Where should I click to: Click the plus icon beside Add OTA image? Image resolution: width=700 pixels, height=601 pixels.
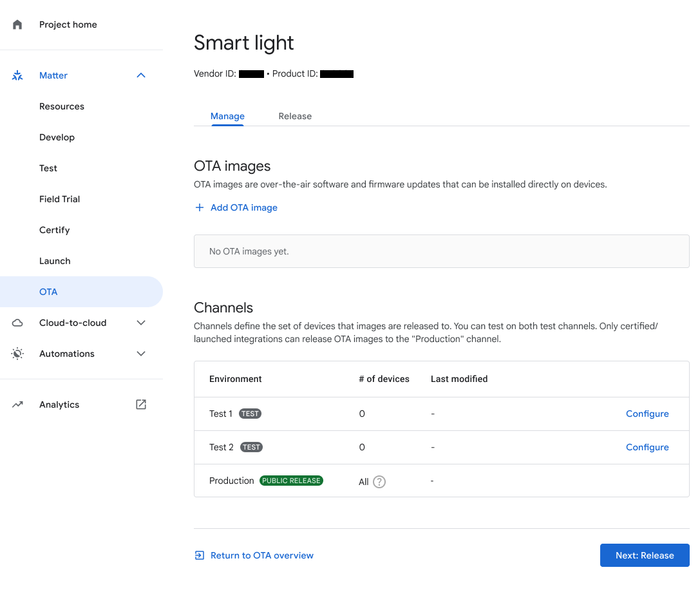[x=200, y=207]
